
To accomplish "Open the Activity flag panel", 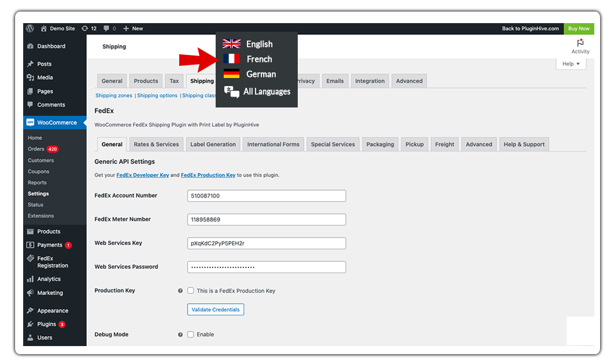I will click(580, 46).
